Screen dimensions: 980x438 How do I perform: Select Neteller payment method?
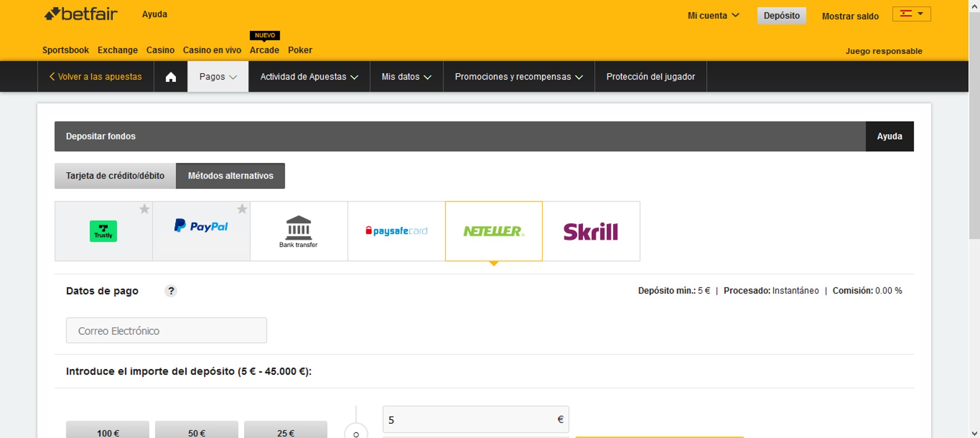click(x=494, y=231)
